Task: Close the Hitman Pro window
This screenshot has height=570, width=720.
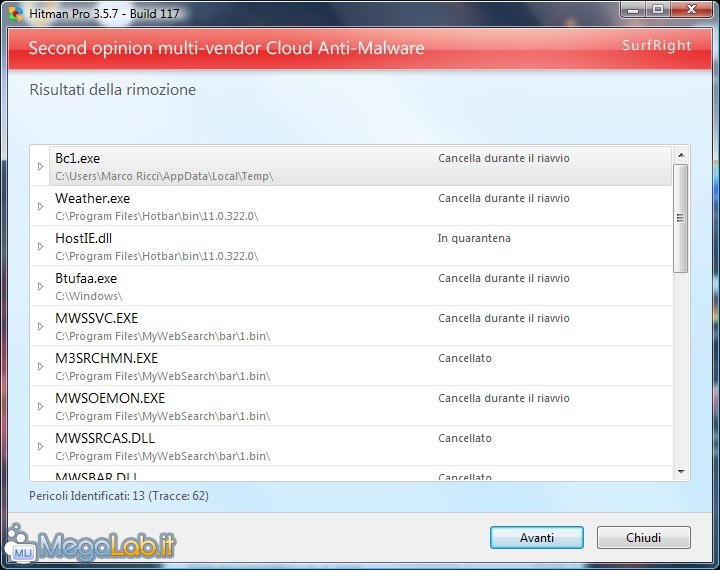Action: [691, 10]
